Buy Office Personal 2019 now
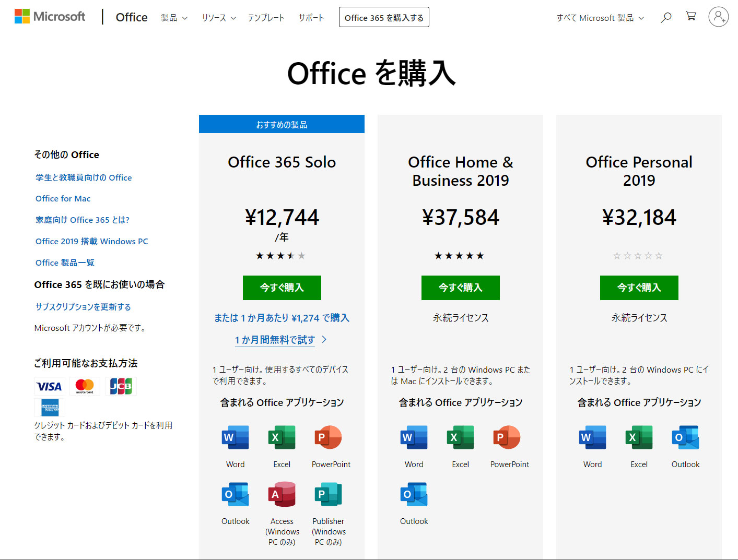The height and width of the screenshot is (560, 738). point(639,288)
